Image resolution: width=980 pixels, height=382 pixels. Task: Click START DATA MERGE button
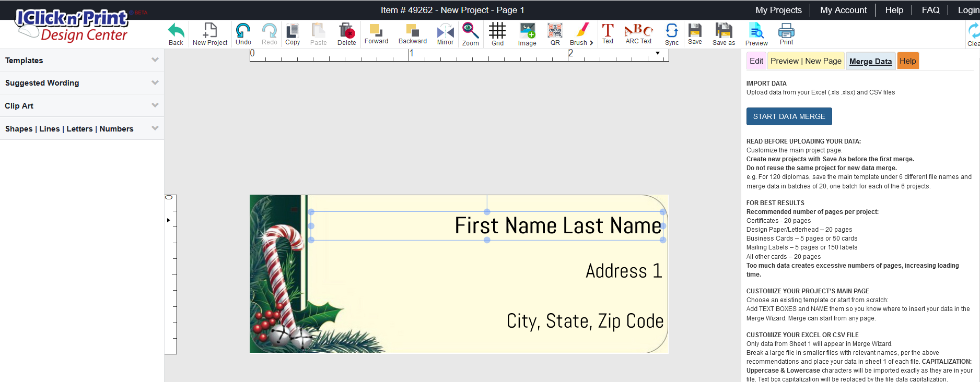789,116
